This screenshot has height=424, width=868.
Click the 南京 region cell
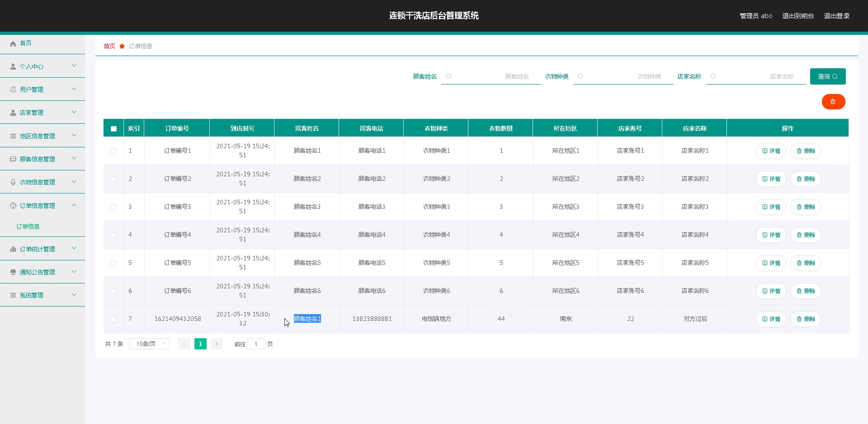[x=566, y=319]
